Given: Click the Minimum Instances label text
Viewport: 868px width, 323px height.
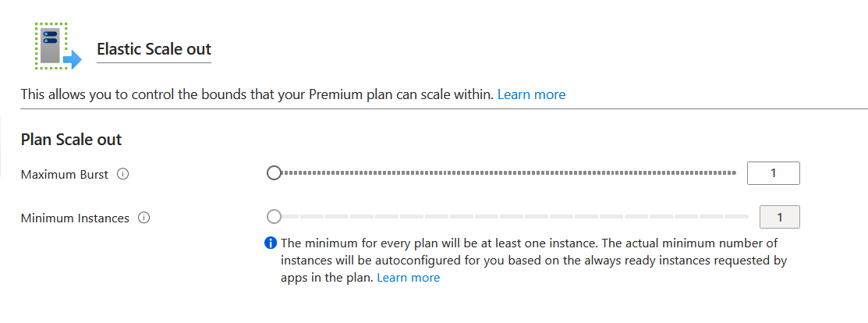Looking at the screenshot, I should pyautogui.click(x=75, y=218).
